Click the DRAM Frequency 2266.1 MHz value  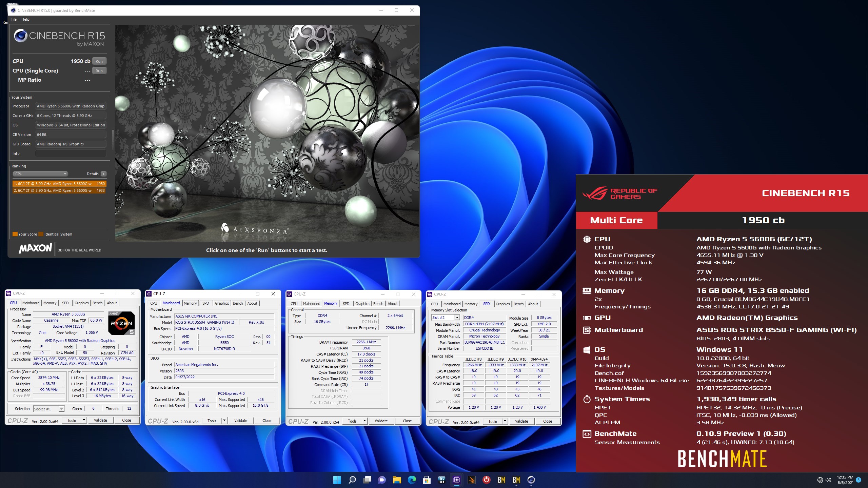366,342
